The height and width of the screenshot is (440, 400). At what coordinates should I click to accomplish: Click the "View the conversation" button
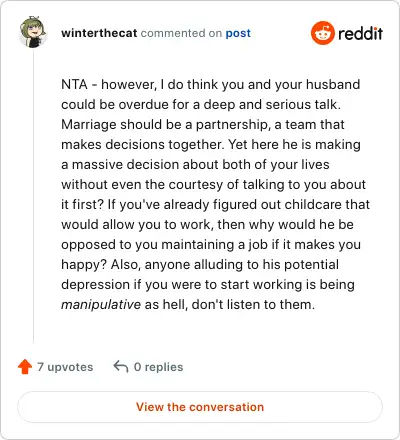pyautogui.click(x=200, y=407)
